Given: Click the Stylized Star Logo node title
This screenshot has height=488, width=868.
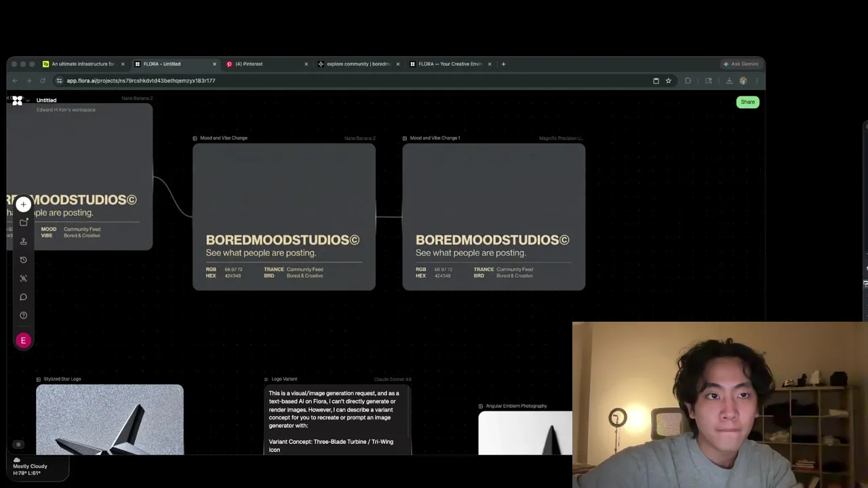Looking at the screenshot, I should coord(62,379).
